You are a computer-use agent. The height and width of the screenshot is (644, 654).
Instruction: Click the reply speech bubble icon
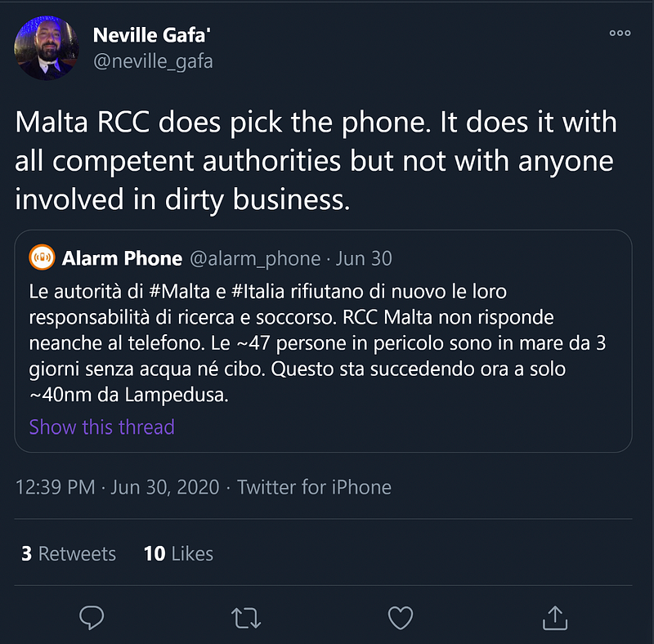[x=91, y=618]
